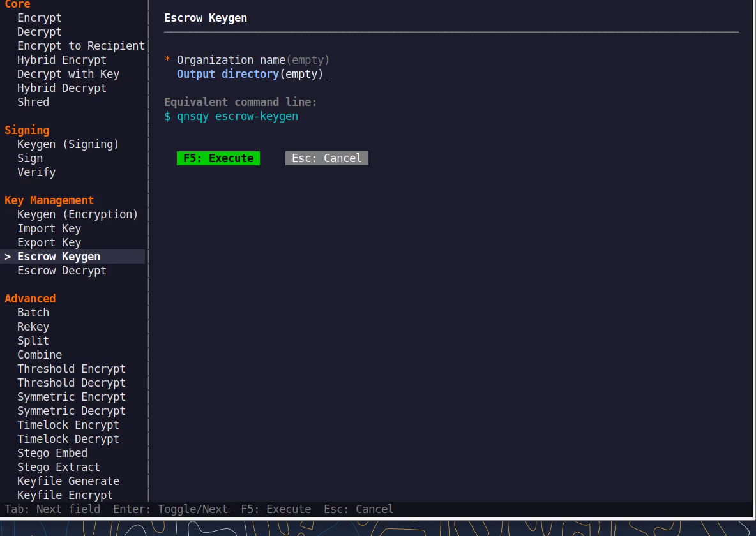Choose Encrypt to Recipient
756x536 pixels.
[x=81, y=46]
